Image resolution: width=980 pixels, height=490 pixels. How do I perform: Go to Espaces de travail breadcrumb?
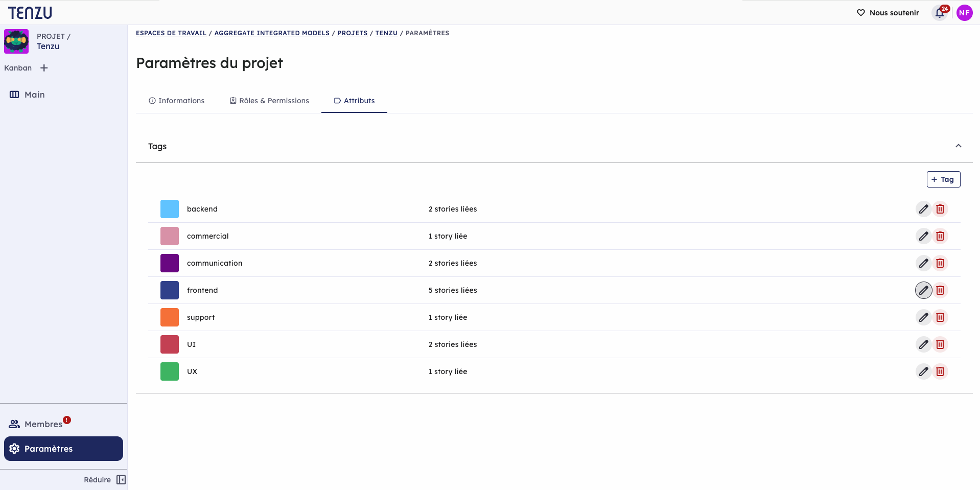(x=171, y=33)
